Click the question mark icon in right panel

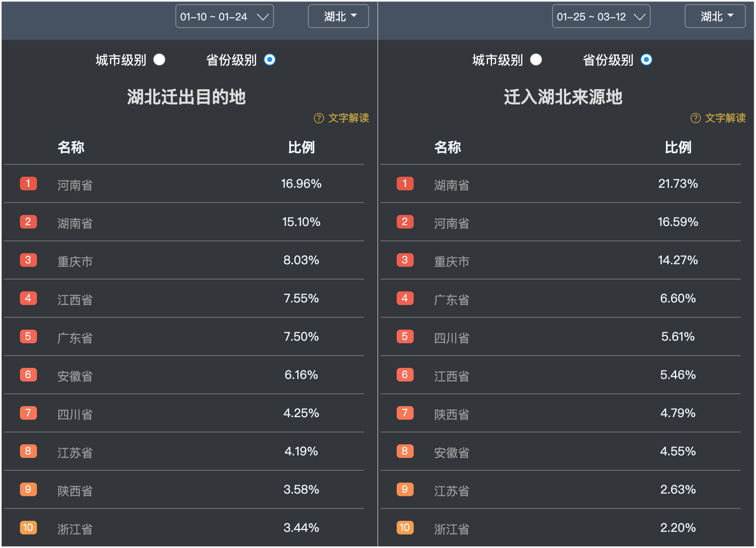click(x=696, y=118)
